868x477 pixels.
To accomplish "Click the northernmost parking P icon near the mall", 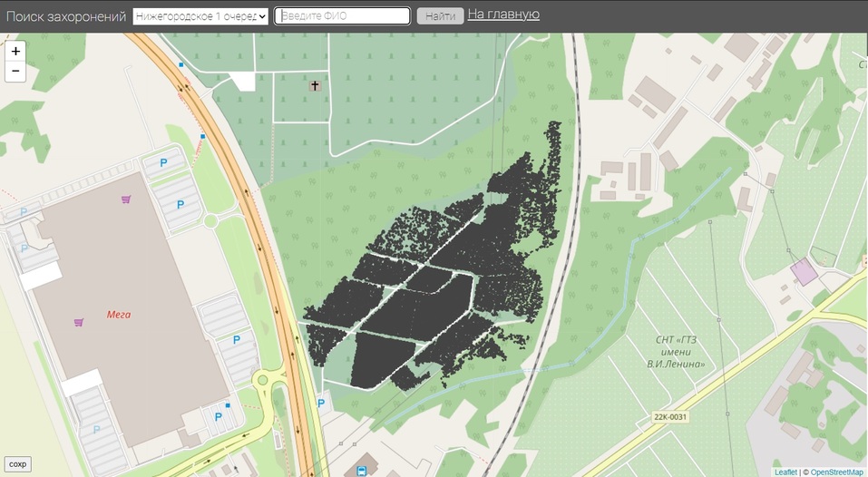I will pyautogui.click(x=164, y=162).
